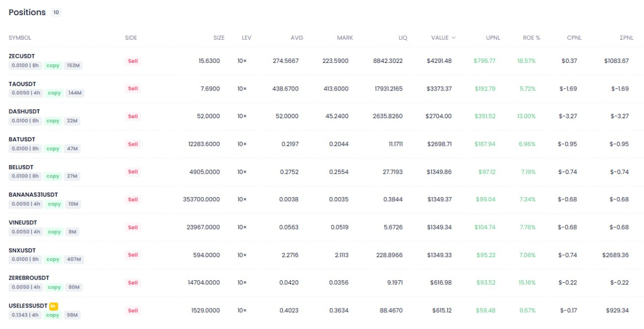Sort positions by ROE % header
The width and height of the screenshot is (644, 329).
pyautogui.click(x=531, y=38)
